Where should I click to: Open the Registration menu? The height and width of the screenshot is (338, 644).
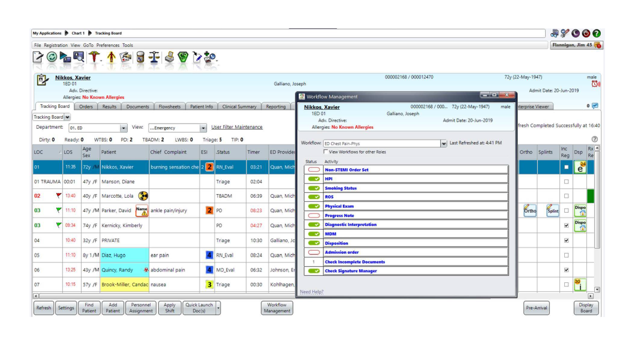point(56,45)
